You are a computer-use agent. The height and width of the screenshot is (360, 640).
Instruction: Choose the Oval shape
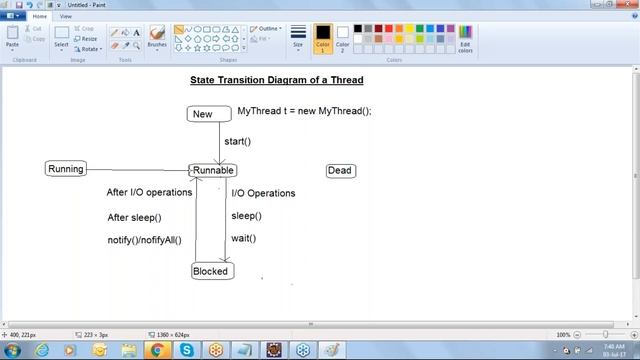pyautogui.click(x=198, y=29)
